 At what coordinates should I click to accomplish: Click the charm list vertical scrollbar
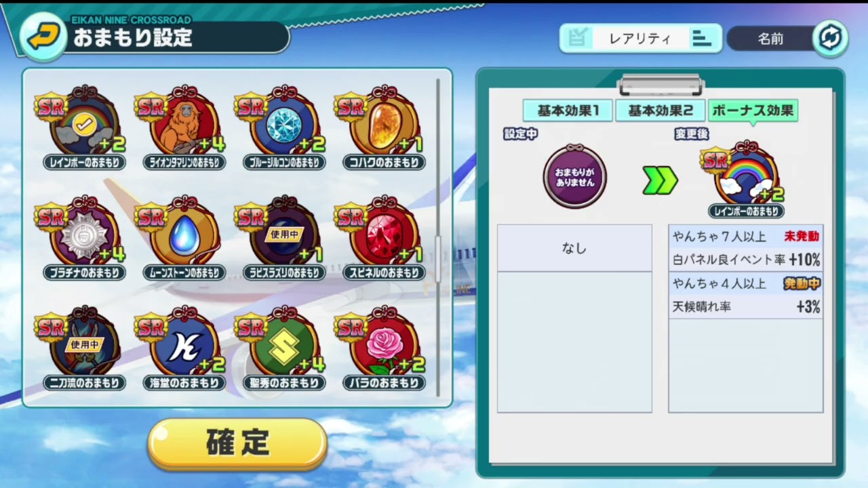[x=438, y=237]
